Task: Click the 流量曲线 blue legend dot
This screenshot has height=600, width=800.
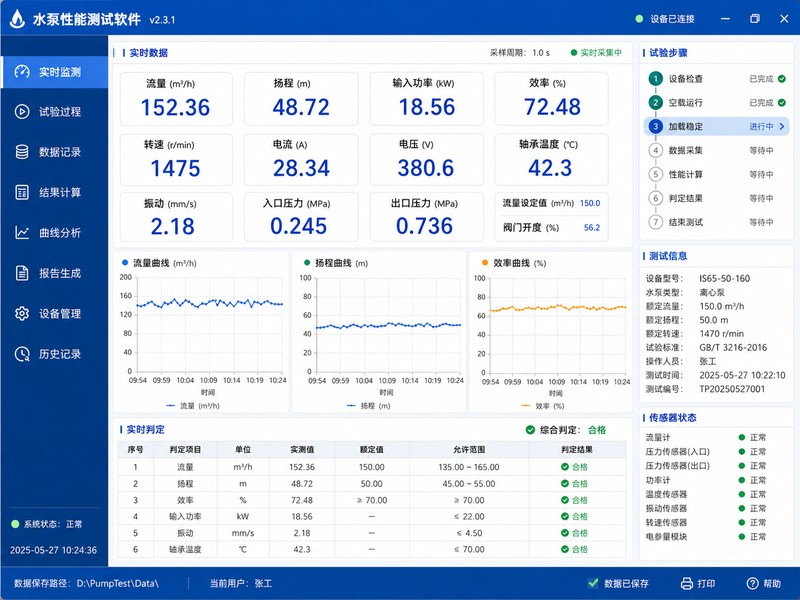Action: pos(125,263)
